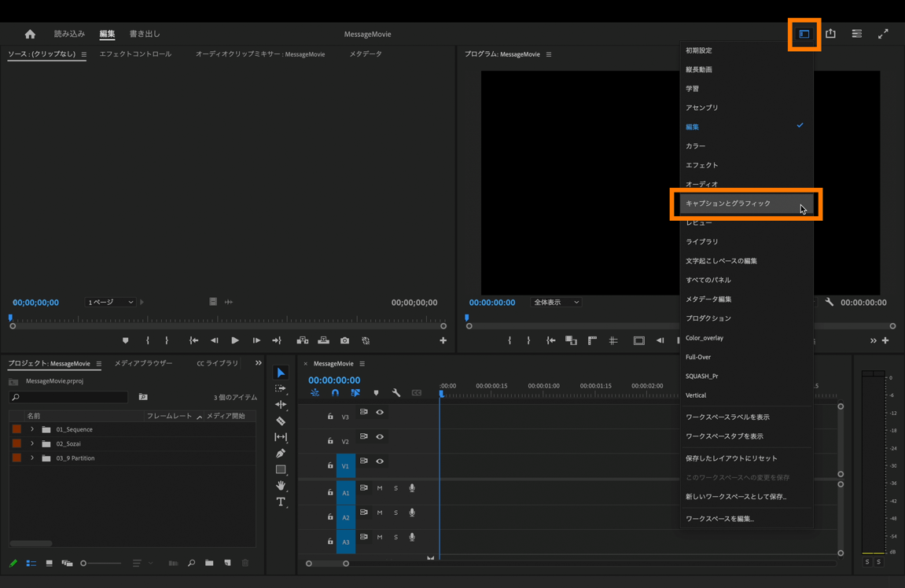Toggle V2 track output eye
The height and width of the screenshot is (588, 905).
380,437
